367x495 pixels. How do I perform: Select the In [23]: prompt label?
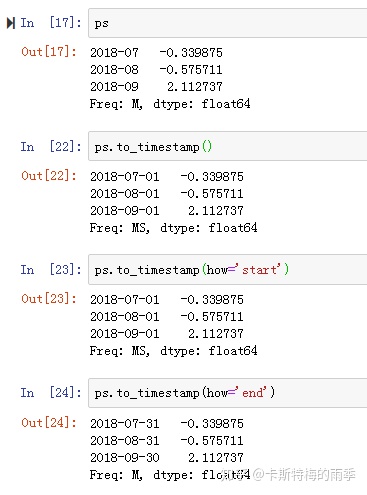[51, 270]
